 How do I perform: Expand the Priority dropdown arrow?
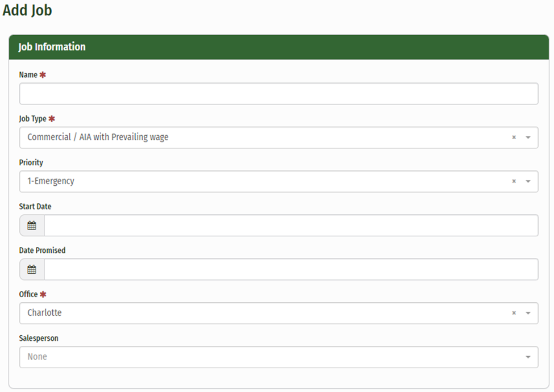[x=528, y=181]
